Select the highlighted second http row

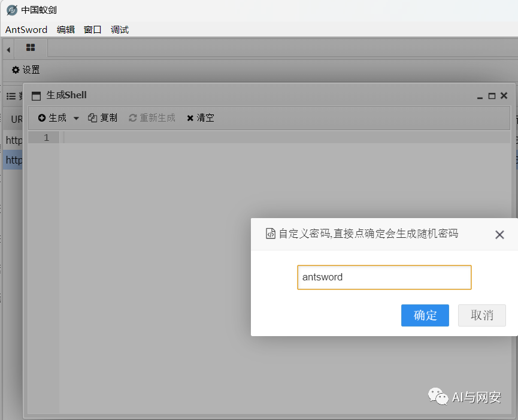click(x=13, y=160)
